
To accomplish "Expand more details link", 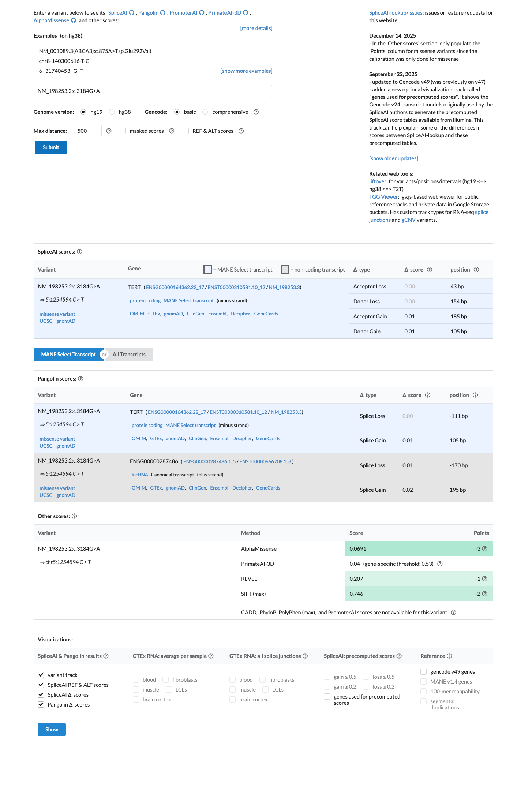I will [256, 28].
